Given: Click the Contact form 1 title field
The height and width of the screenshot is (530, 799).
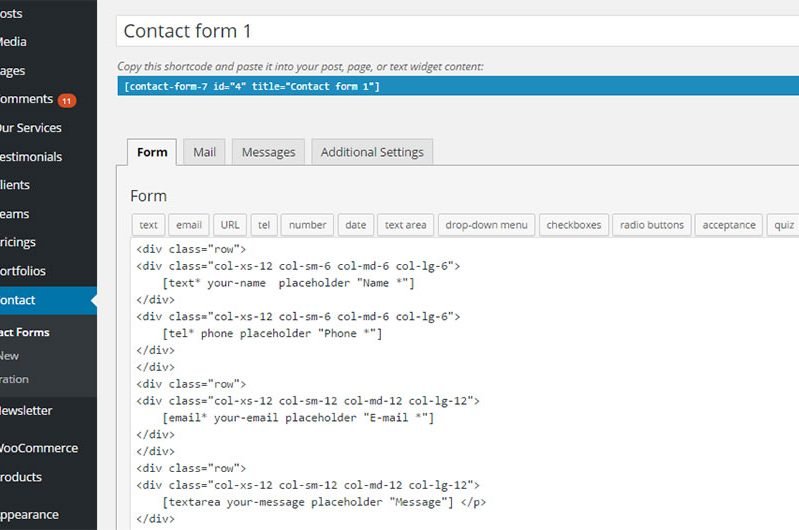Looking at the screenshot, I should (x=458, y=31).
